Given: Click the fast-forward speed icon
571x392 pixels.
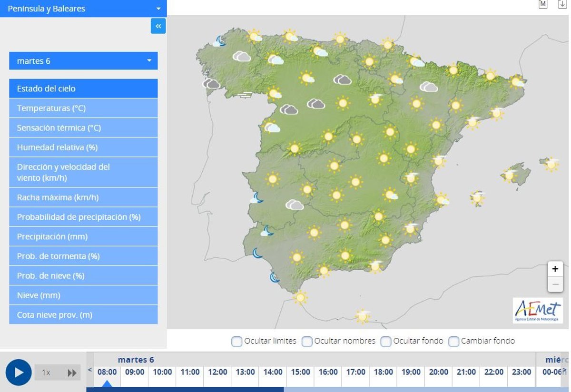Looking at the screenshot, I should click(x=72, y=372).
